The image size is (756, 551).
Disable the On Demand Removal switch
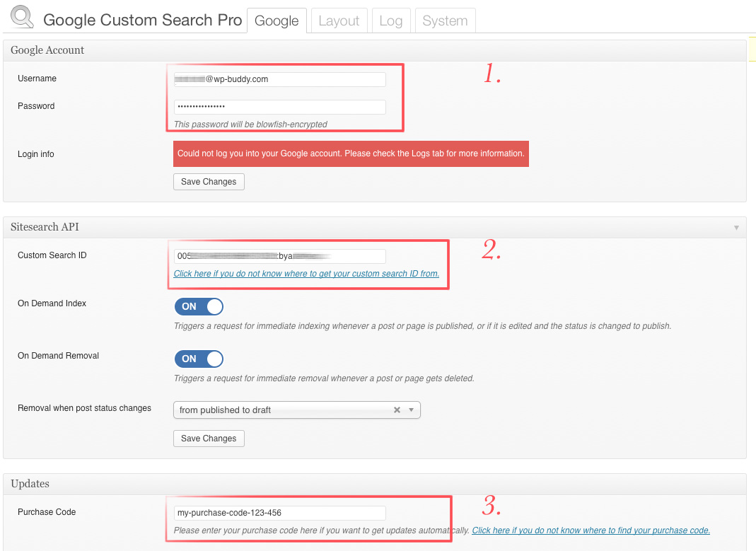pos(199,359)
